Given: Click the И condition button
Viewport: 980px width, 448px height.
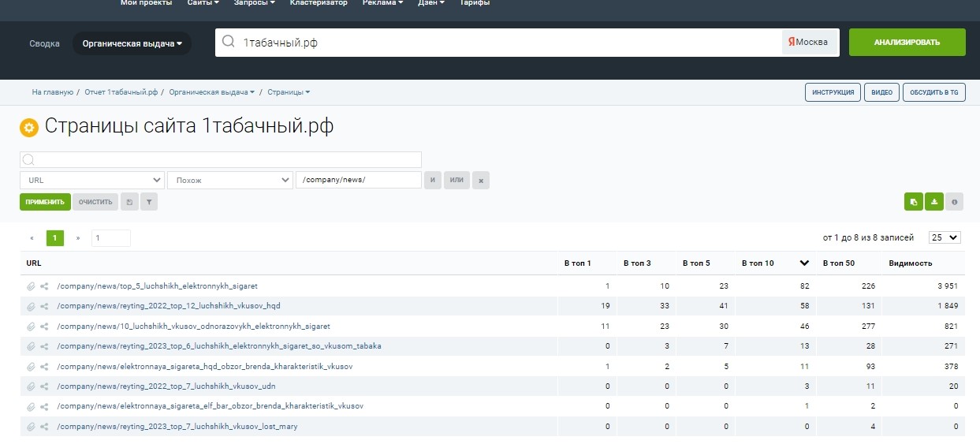Looking at the screenshot, I should 433,181.
